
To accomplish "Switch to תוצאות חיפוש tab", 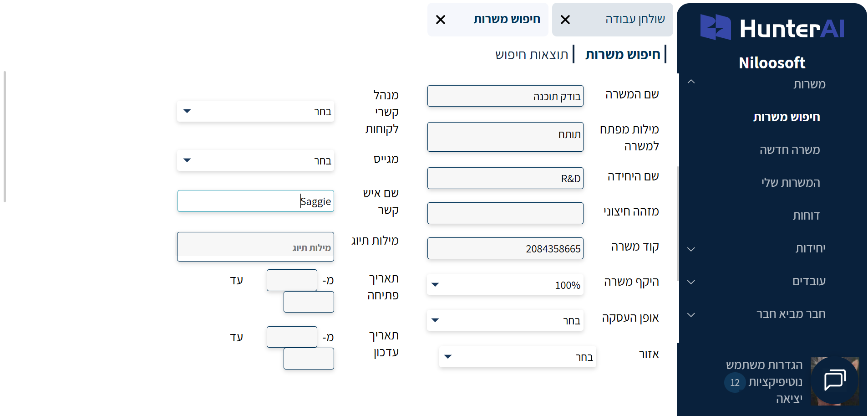I will coord(532,55).
